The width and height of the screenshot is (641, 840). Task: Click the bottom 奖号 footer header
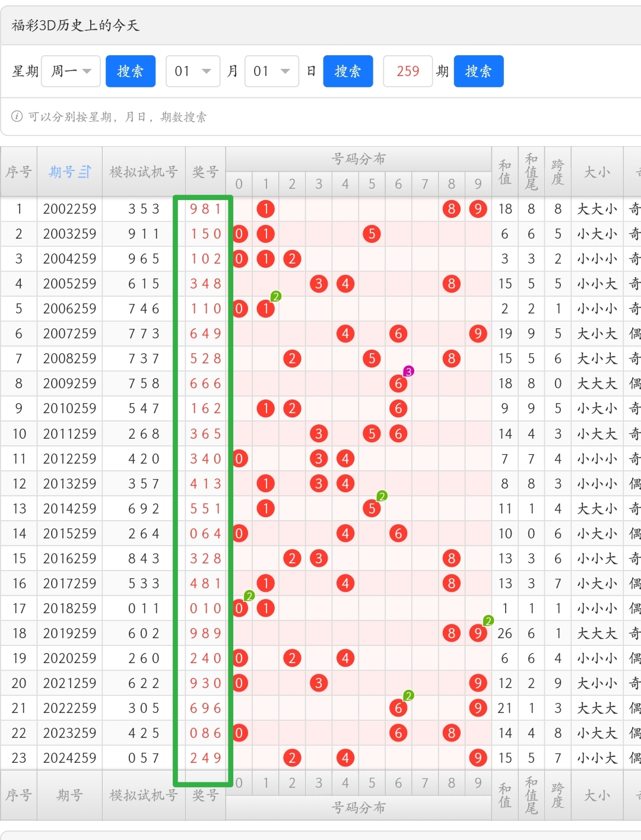(205, 795)
